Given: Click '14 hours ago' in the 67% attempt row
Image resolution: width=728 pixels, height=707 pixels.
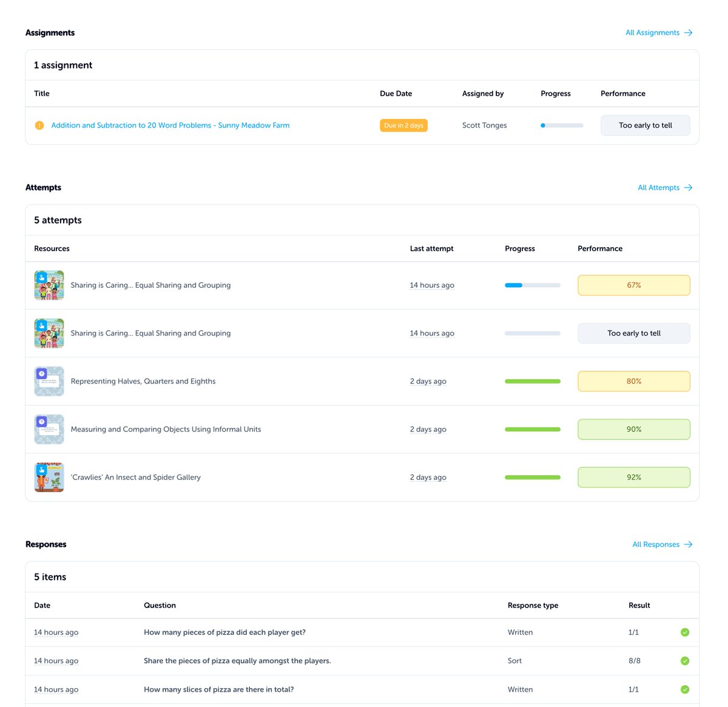Looking at the screenshot, I should point(432,285).
